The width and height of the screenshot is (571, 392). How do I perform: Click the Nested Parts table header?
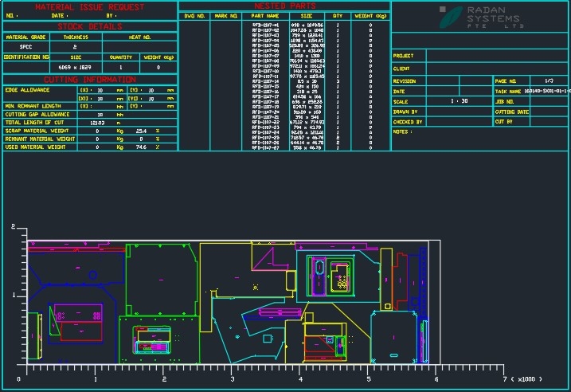pyautogui.click(x=285, y=6)
